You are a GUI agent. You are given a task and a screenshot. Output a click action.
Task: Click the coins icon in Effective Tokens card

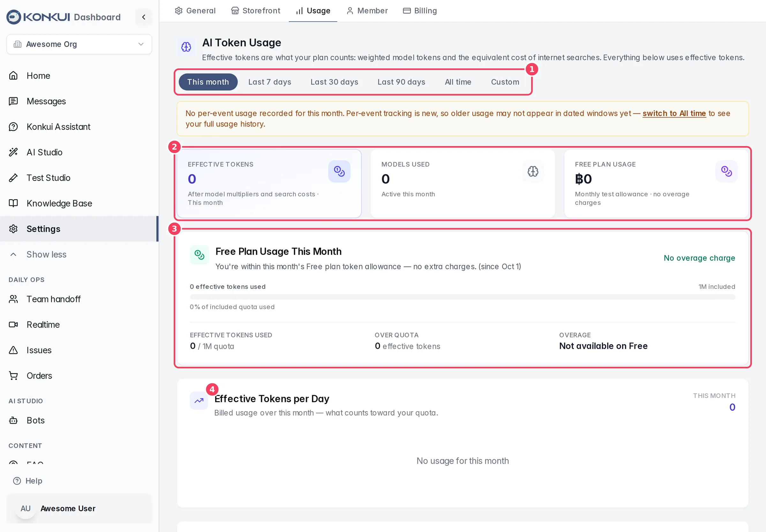pos(339,171)
